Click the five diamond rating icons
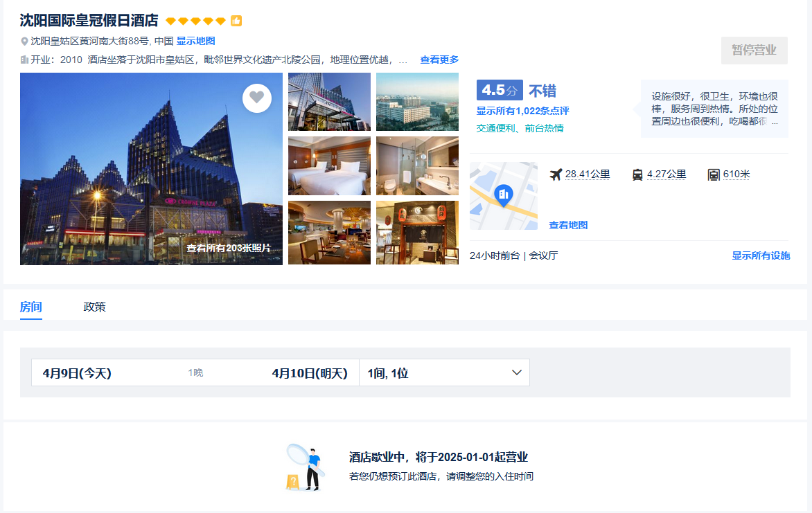812x513 pixels. (x=195, y=21)
